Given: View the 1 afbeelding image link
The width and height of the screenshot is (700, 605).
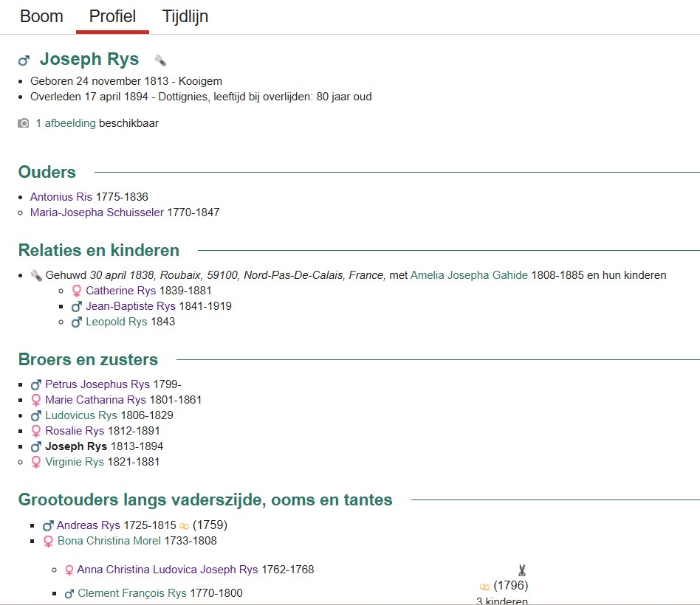Looking at the screenshot, I should 65,124.
